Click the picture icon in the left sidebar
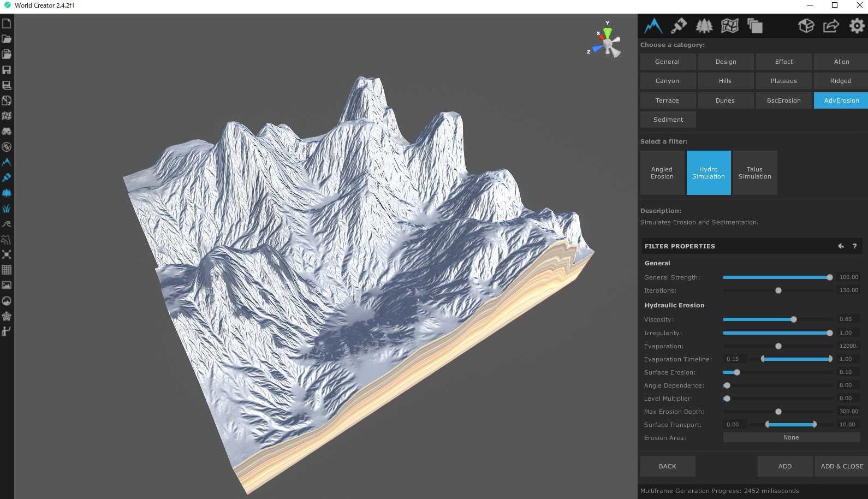 pos(7,285)
